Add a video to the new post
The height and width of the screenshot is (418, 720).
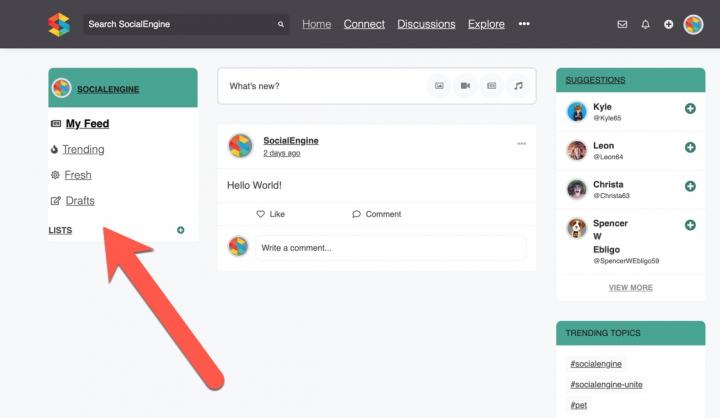tap(465, 86)
